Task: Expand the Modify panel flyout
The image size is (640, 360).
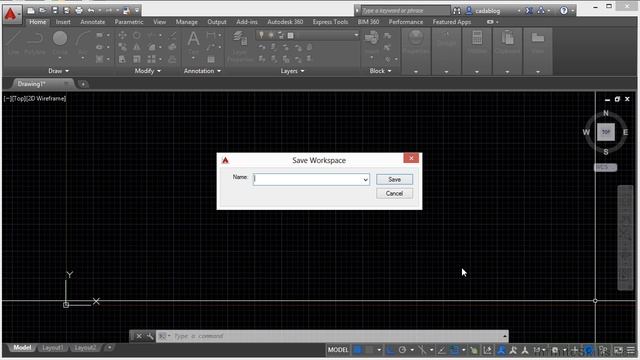Action: point(147,71)
